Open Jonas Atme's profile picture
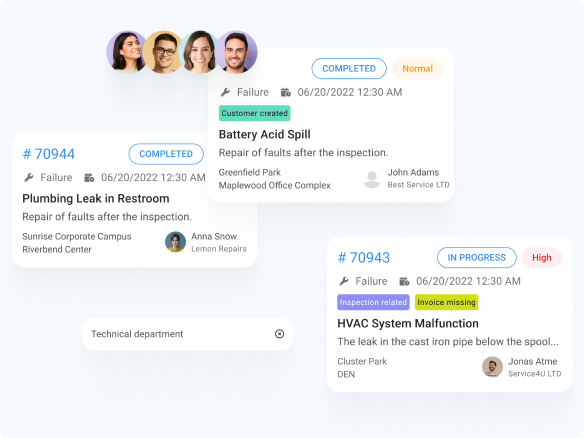This screenshot has width=584, height=438. (x=492, y=367)
